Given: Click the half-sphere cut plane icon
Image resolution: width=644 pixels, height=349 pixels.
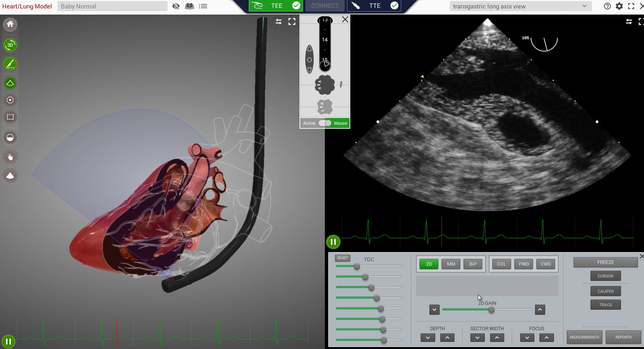Looking at the screenshot, I should pyautogui.click(x=10, y=137).
